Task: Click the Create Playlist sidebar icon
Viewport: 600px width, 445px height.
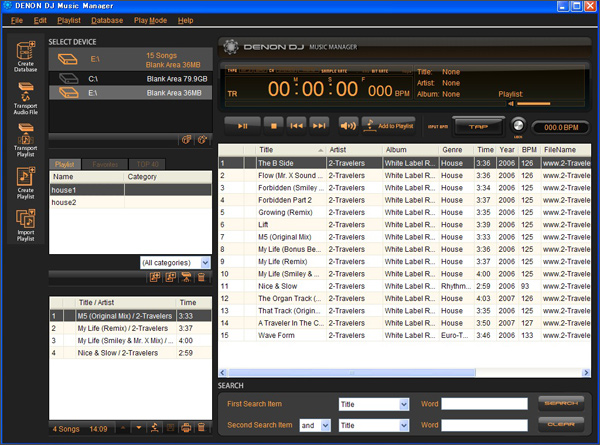Action: tap(26, 183)
